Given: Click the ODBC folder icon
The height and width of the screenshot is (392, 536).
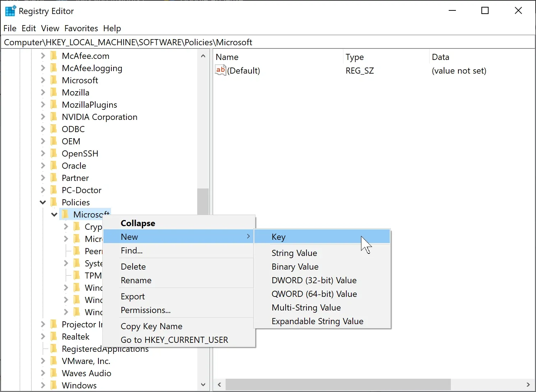Looking at the screenshot, I should click(54, 129).
